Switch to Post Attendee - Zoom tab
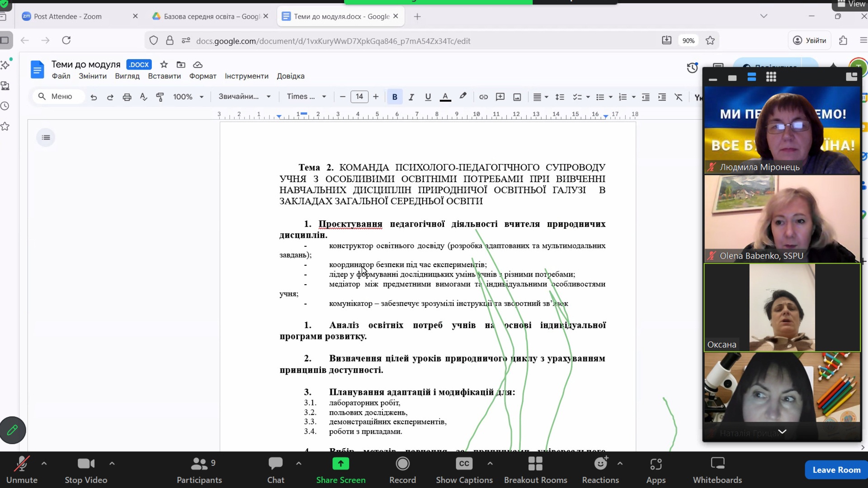Screen dimensions: 868x488 click(68, 16)
